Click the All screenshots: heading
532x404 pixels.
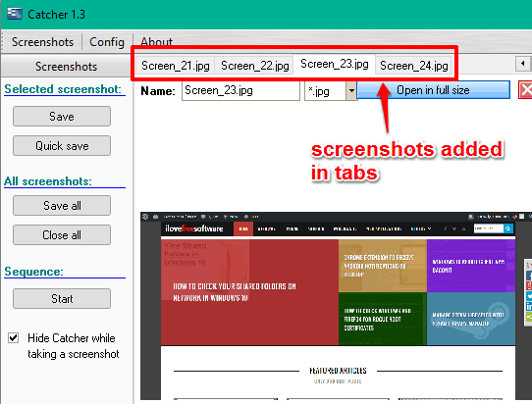pos(48,181)
